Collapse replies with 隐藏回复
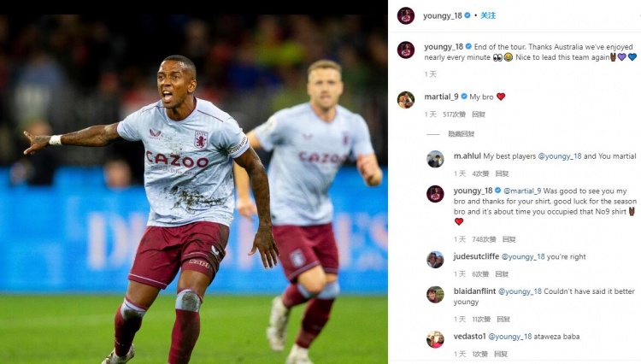This screenshot has width=641, height=364. coord(462,134)
